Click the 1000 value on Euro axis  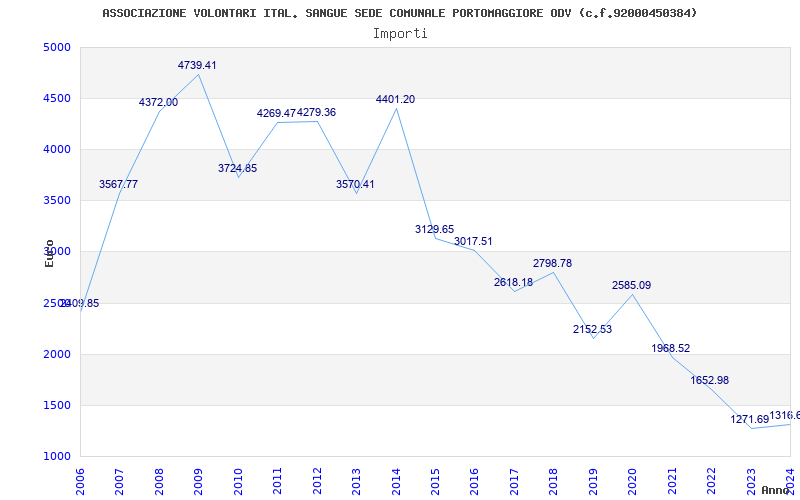pos(57,457)
